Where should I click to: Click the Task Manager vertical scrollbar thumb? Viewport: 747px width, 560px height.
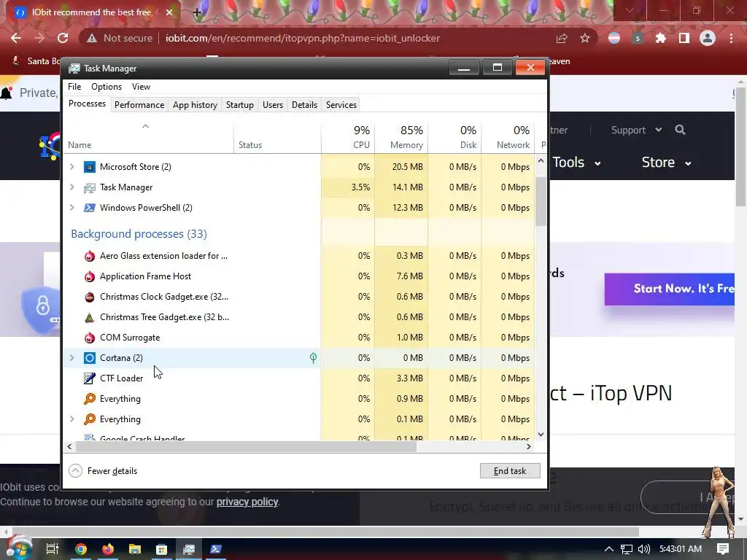[541, 201]
